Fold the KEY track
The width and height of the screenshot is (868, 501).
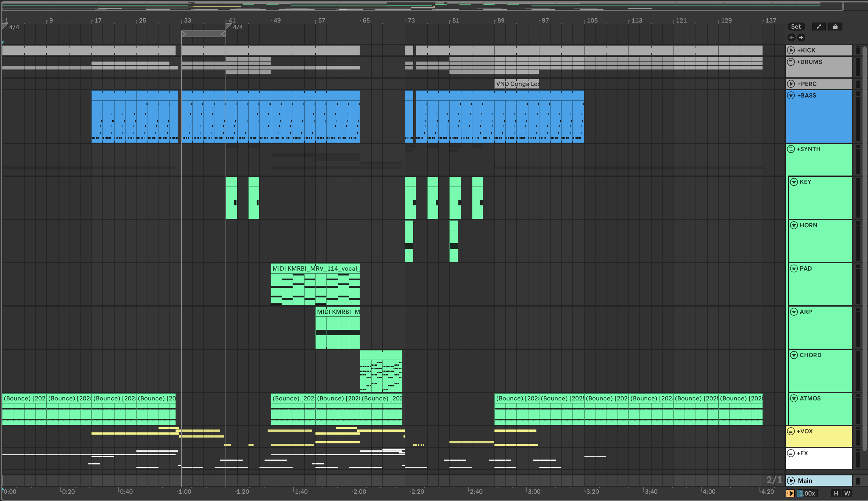(x=794, y=182)
